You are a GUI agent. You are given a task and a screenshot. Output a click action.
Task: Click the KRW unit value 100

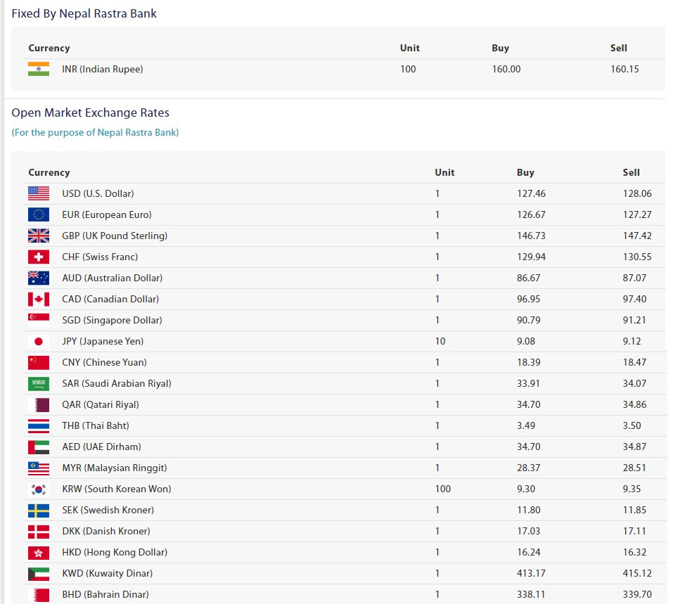click(442, 489)
